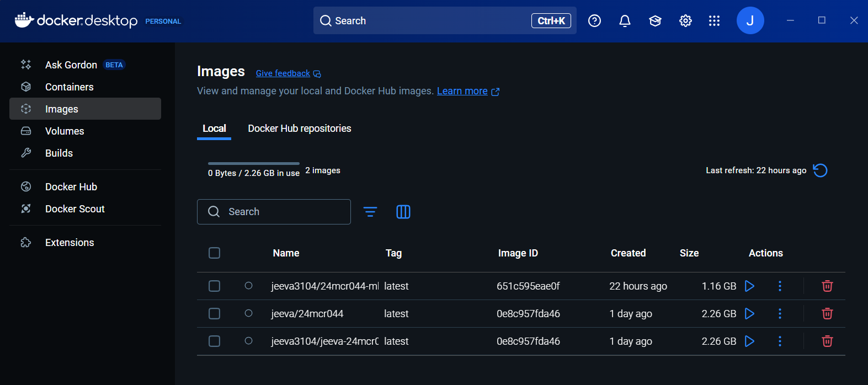The image size is (868, 385).
Task: Open the jeeva3104/jeeva-24mcr0 image name
Action: [325, 341]
